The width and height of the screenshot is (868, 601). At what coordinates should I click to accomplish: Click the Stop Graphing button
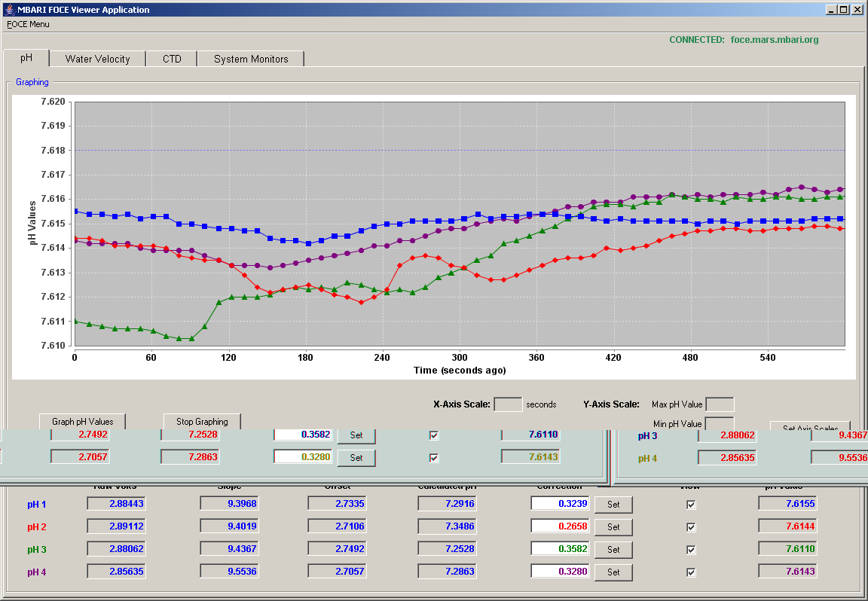pos(202,421)
